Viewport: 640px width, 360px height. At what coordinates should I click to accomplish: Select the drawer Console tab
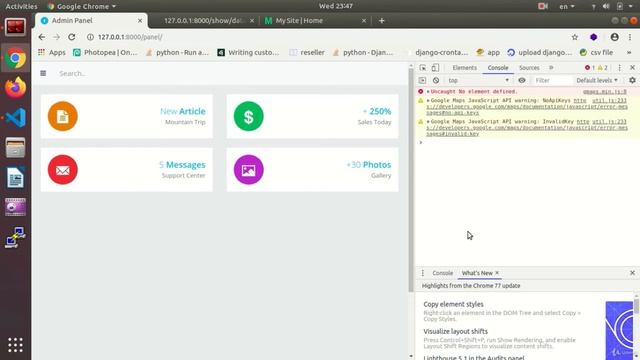(x=442, y=273)
